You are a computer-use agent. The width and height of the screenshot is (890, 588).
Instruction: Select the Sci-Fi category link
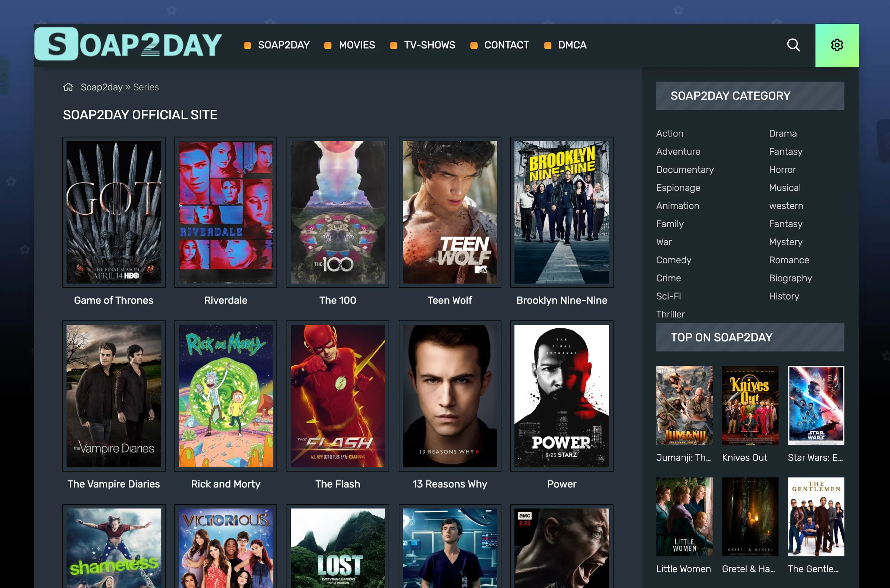[668, 296]
